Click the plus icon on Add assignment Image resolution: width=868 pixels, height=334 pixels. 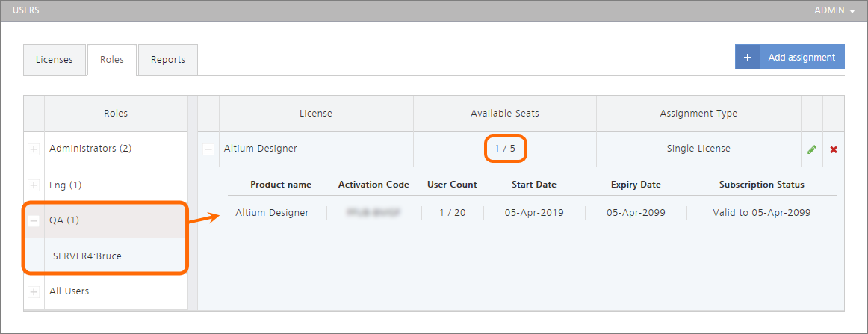click(747, 58)
